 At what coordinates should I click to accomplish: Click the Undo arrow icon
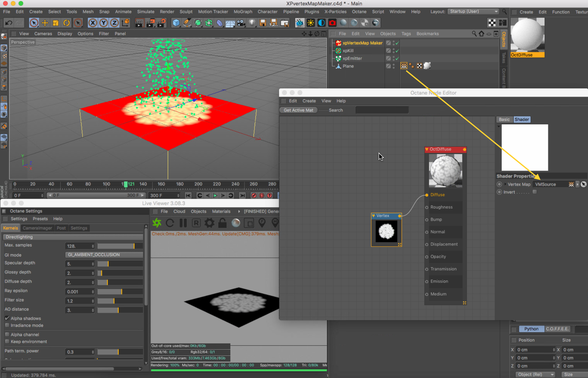click(x=9, y=23)
